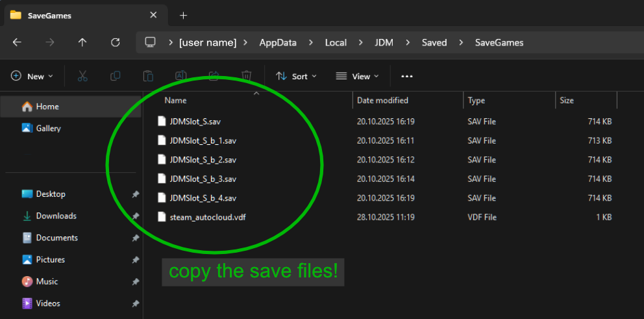Add a new tab with plus button

[183, 15]
